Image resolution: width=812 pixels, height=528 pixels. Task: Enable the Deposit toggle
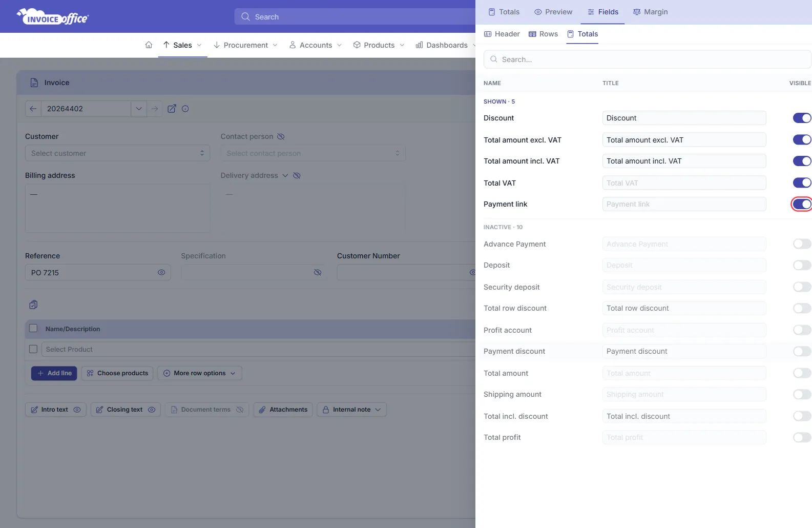[x=802, y=265]
